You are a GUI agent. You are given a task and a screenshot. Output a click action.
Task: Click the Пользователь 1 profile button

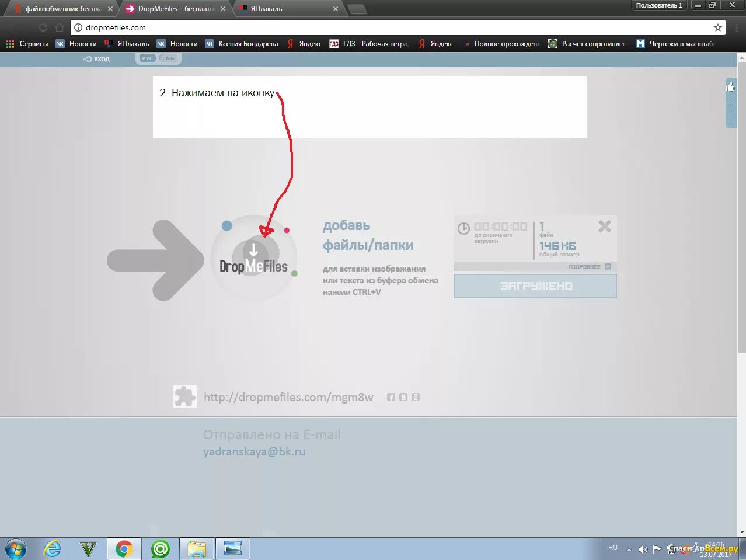point(659,5)
